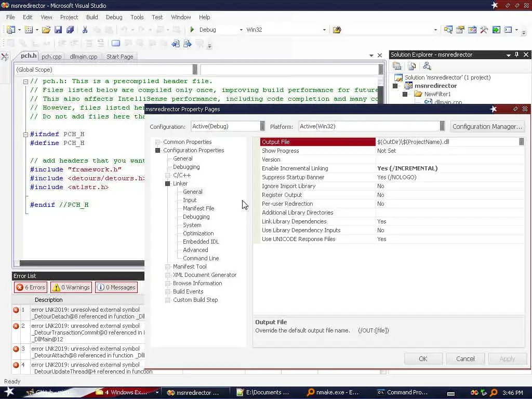The image size is (532, 399).
Task: Click the Open File folder icon
Action: tap(46, 30)
